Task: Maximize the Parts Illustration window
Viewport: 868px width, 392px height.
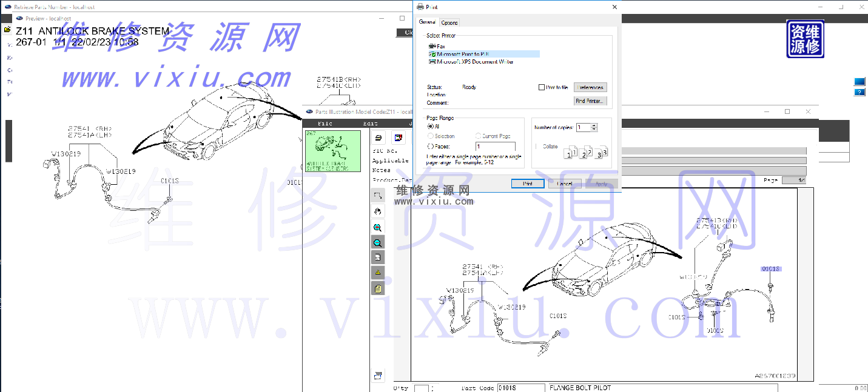Action: click(x=787, y=111)
